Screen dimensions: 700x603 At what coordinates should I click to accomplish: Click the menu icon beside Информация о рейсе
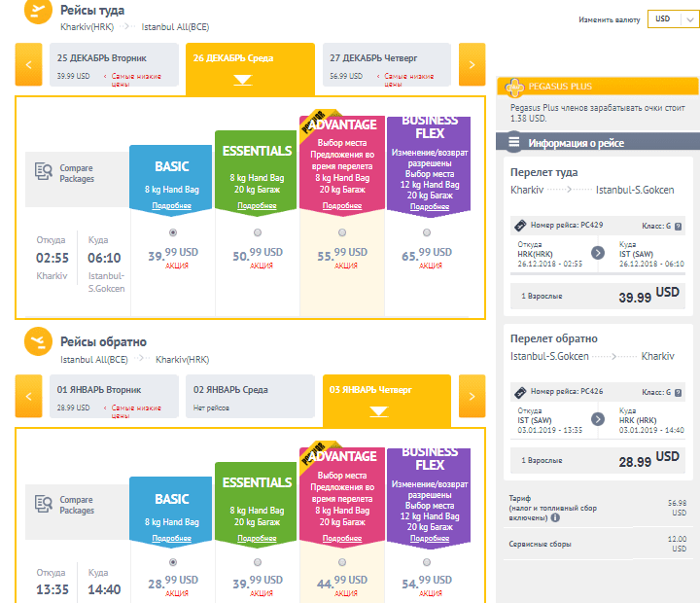[x=513, y=143]
